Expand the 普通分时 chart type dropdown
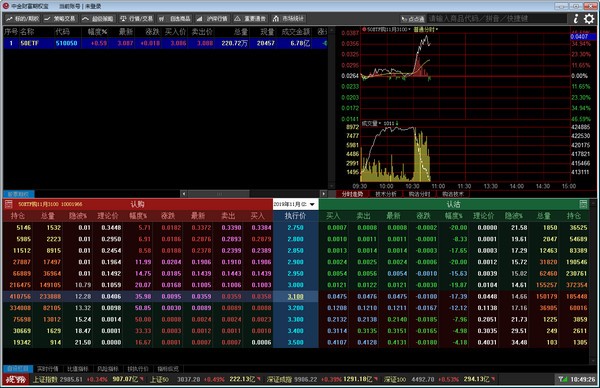The image size is (600, 388). (x=426, y=29)
